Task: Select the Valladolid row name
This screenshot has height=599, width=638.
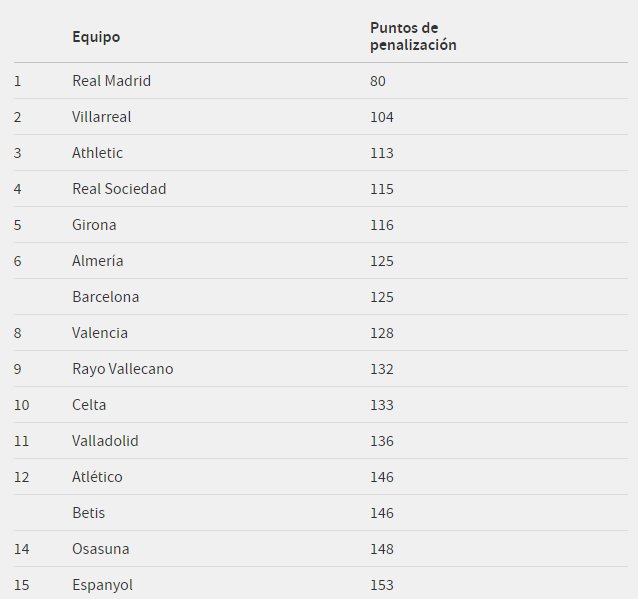Action: 105,441
